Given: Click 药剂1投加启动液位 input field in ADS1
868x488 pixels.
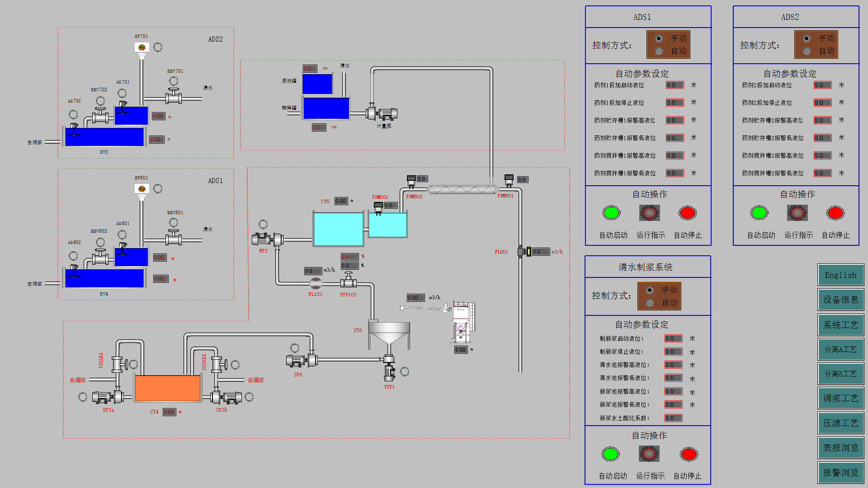Looking at the screenshot, I should [679, 86].
